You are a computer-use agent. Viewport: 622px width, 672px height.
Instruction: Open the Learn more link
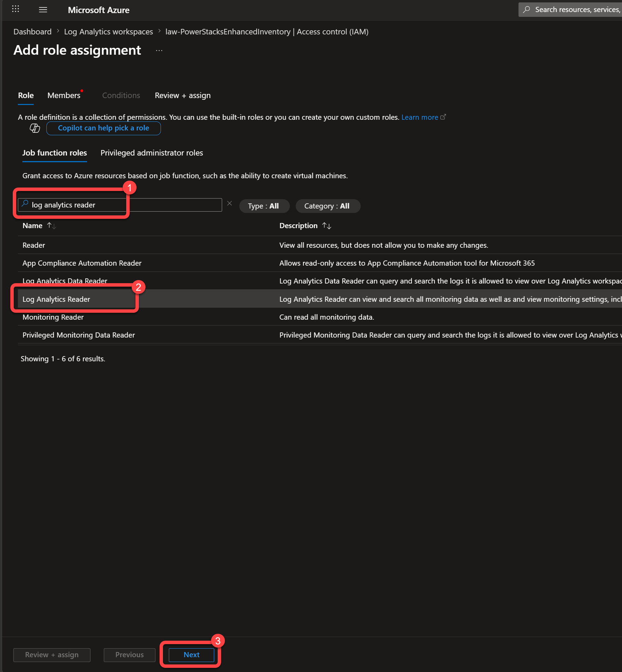click(424, 117)
